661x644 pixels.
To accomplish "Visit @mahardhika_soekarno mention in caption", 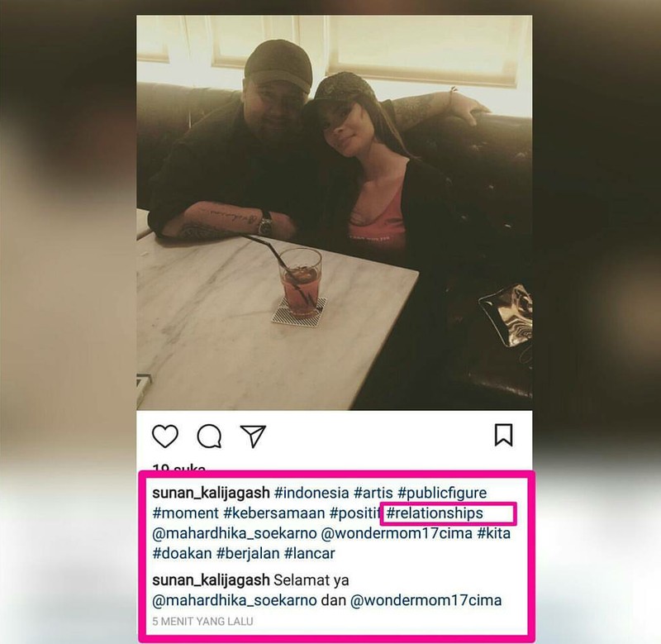I will (x=235, y=533).
